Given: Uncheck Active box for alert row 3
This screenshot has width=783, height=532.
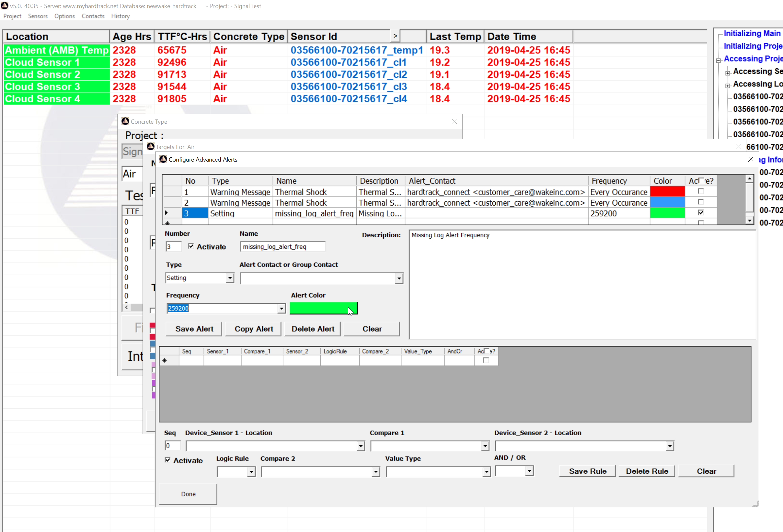Looking at the screenshot, I should (x=701, y=212).
